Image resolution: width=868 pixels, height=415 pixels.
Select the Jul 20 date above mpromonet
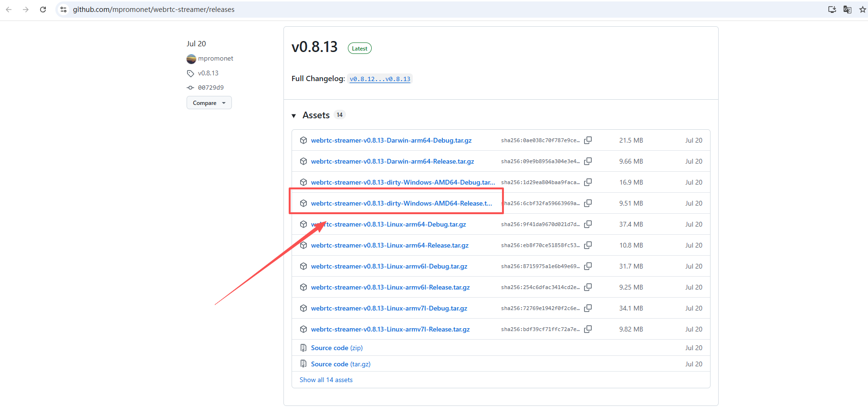click(196, 43)
